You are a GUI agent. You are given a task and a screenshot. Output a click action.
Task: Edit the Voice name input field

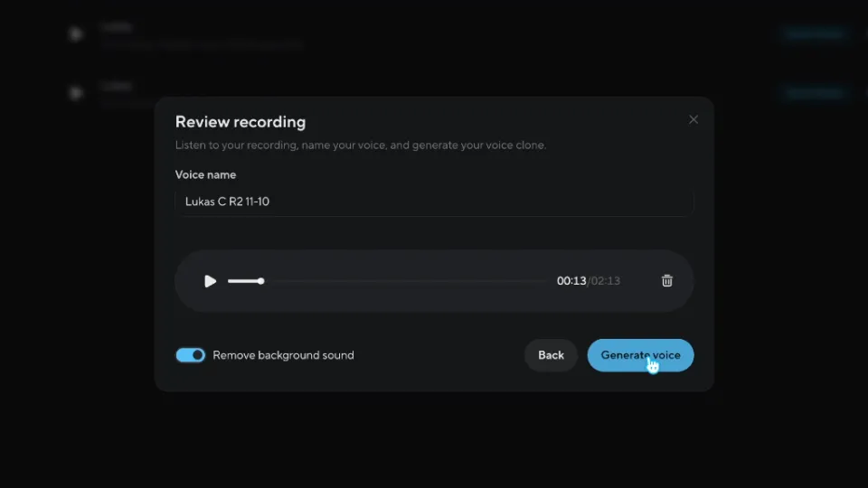(x=434, y=202)
